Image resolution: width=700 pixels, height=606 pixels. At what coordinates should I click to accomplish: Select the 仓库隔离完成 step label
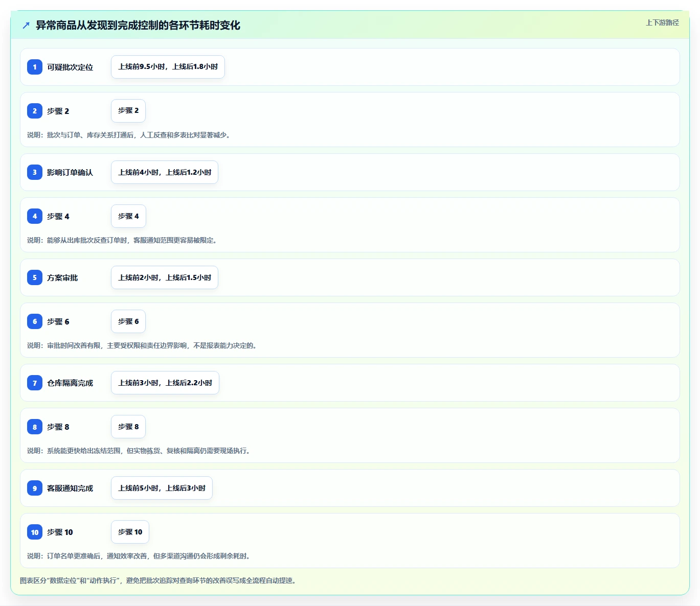tap(70, 383)
